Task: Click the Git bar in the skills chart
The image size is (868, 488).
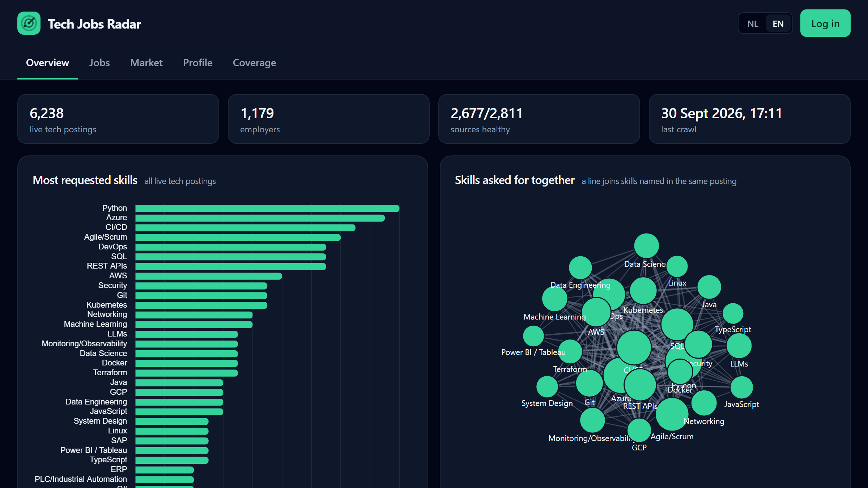Action: (201, 296)
